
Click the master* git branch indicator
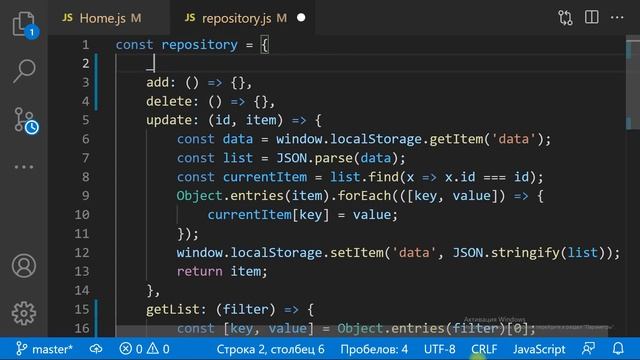coord(44,349)
